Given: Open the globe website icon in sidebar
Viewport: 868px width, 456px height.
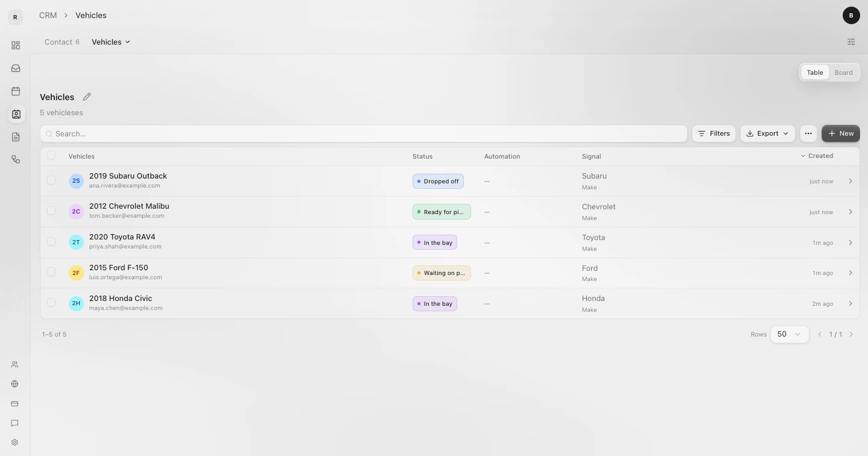Looking at the screenshot, I should click(14, 384).
